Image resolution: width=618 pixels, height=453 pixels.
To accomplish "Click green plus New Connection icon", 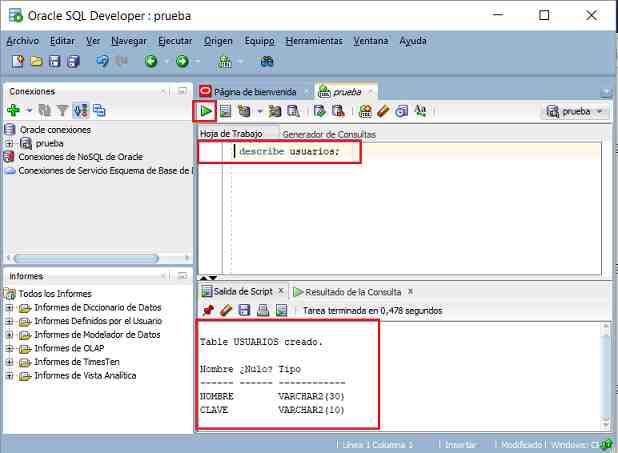I will [13, 110].
